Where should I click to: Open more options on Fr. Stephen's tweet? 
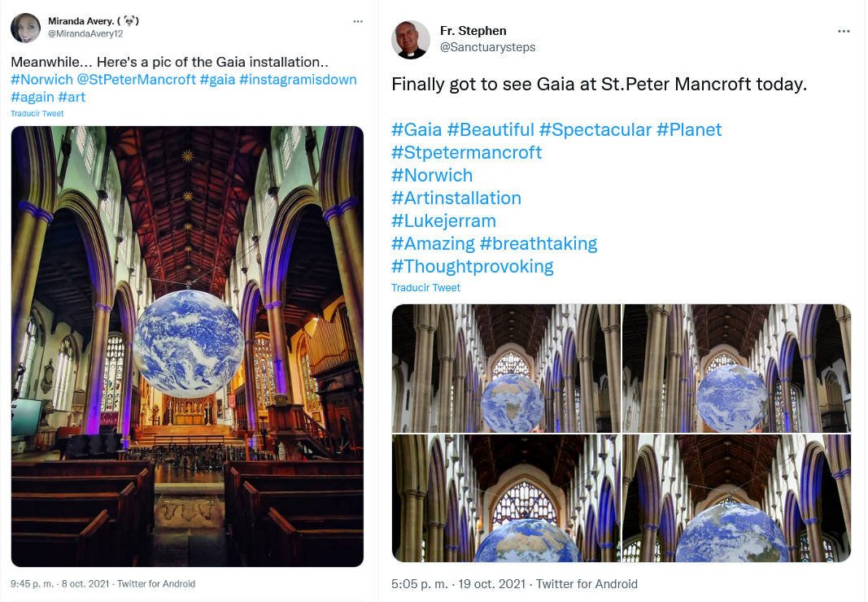pyautogui.click(x=844, y=32)
